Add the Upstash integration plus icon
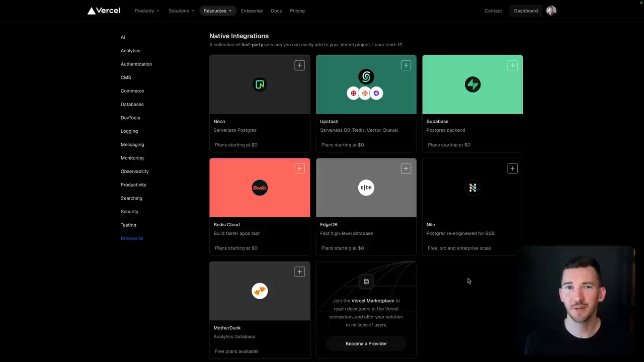The width and height of the screenshot is (644, 362). pos(406,65)
